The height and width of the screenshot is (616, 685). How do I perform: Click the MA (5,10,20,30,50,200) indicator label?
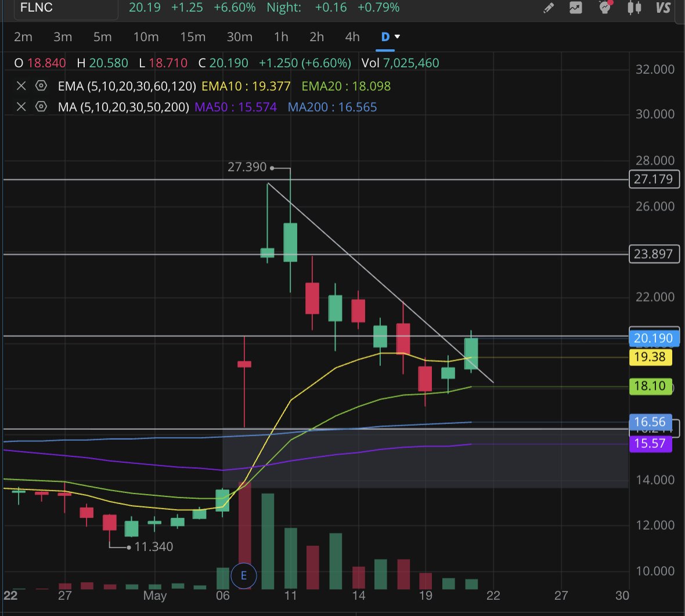[x=123, y=107]
